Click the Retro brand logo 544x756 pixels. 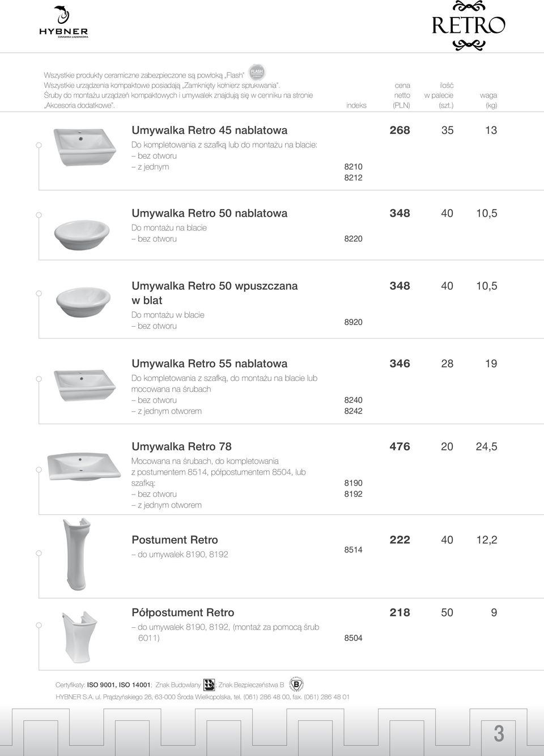468,25
